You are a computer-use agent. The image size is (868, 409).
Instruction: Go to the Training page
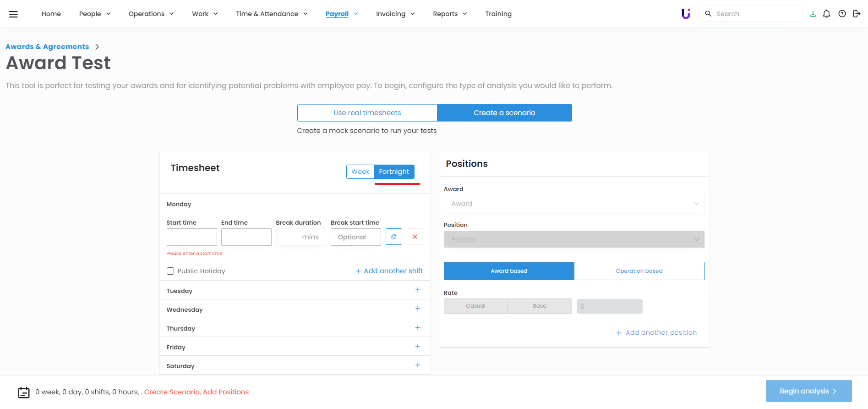pyautogui.click(x=498, y=14)
